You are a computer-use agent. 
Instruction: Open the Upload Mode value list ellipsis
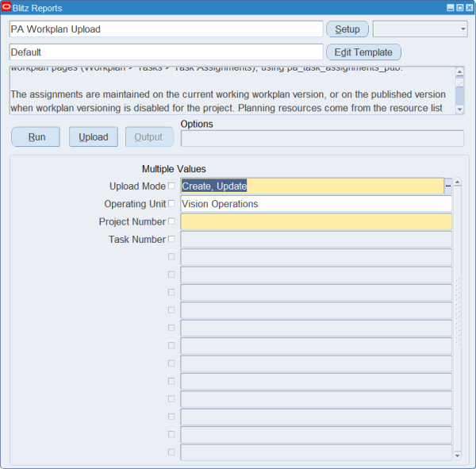(x=447, y=186)
